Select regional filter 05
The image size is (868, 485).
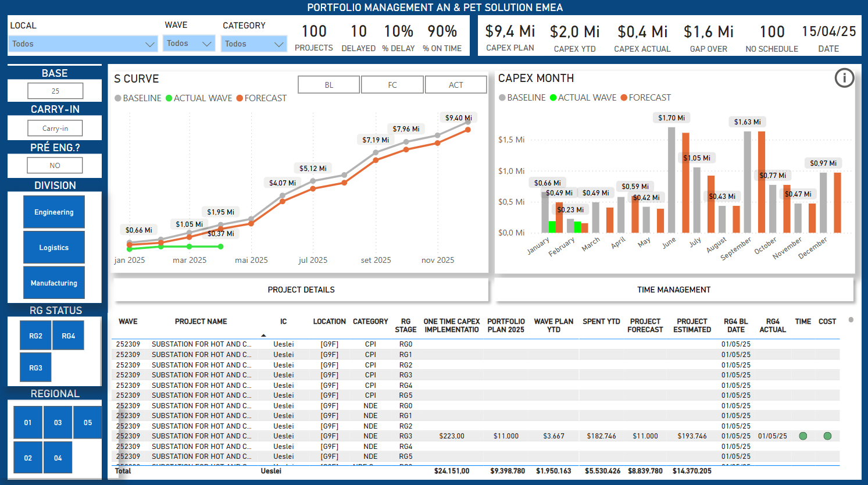click(x=88, y=423)
